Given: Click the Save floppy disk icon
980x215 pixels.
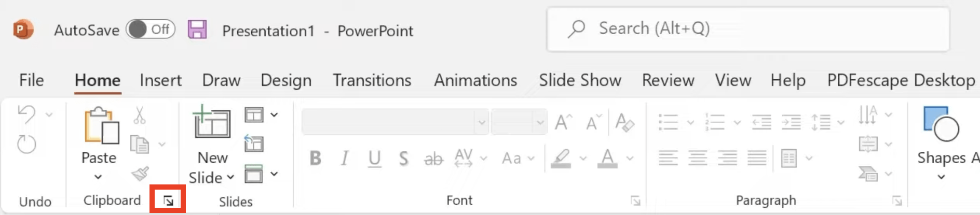Looking at the screenshot, I should click(x=197, y=30).
